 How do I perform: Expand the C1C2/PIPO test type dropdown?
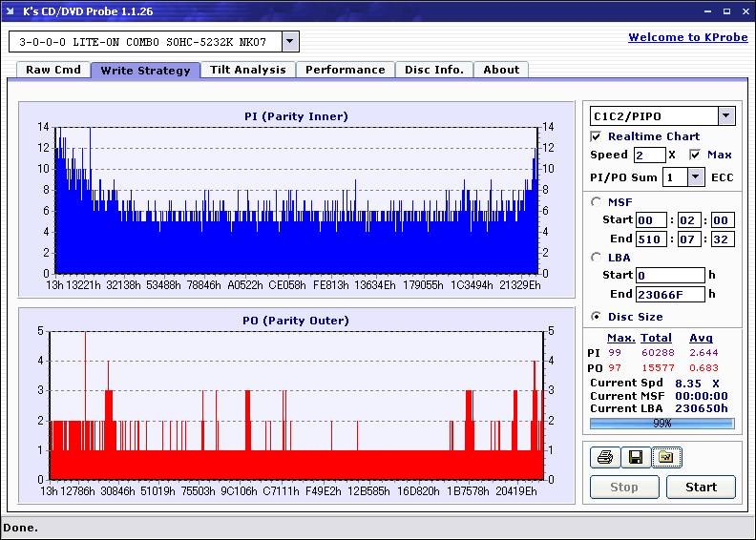(x=725, y=116)
